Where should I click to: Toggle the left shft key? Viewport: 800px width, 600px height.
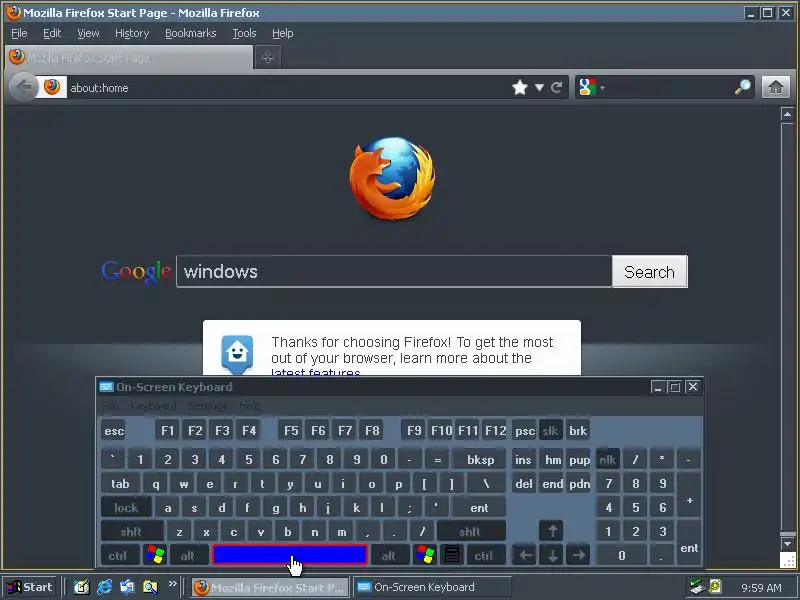[x=132, y=531]
